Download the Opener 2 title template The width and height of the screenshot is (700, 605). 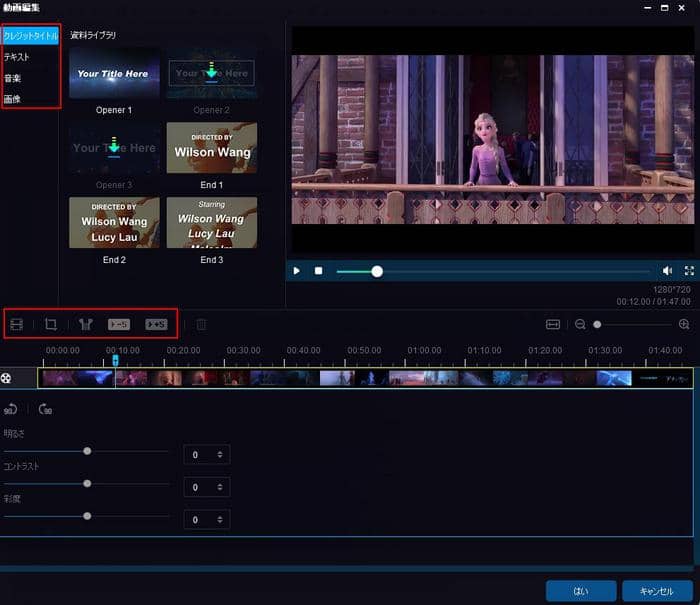point(212,71)
